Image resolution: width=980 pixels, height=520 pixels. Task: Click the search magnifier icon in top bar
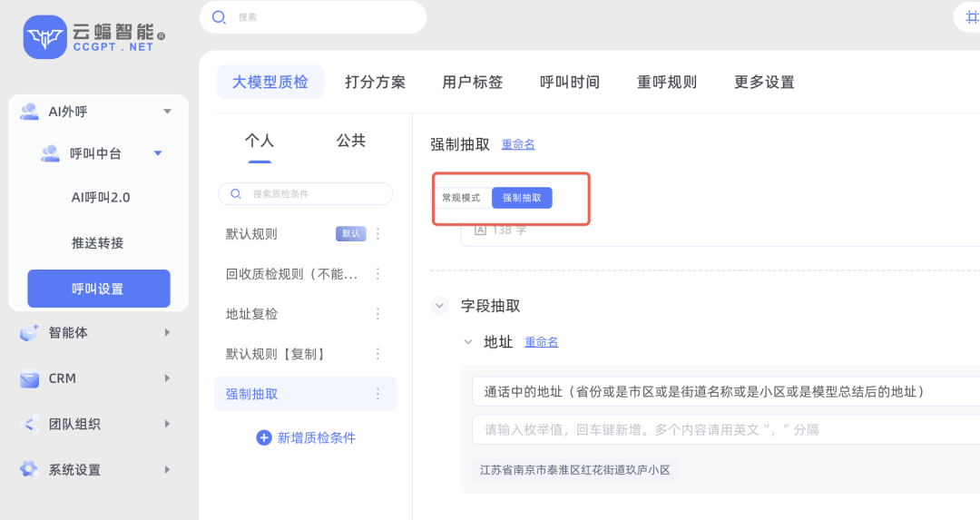tap(219, 16)
